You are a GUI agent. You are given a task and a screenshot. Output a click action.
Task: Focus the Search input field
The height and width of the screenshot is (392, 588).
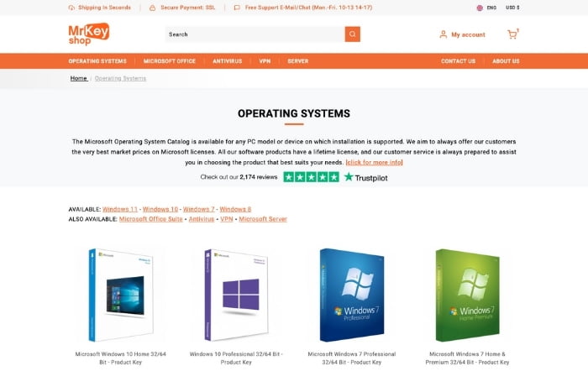[x=255, y=34]
